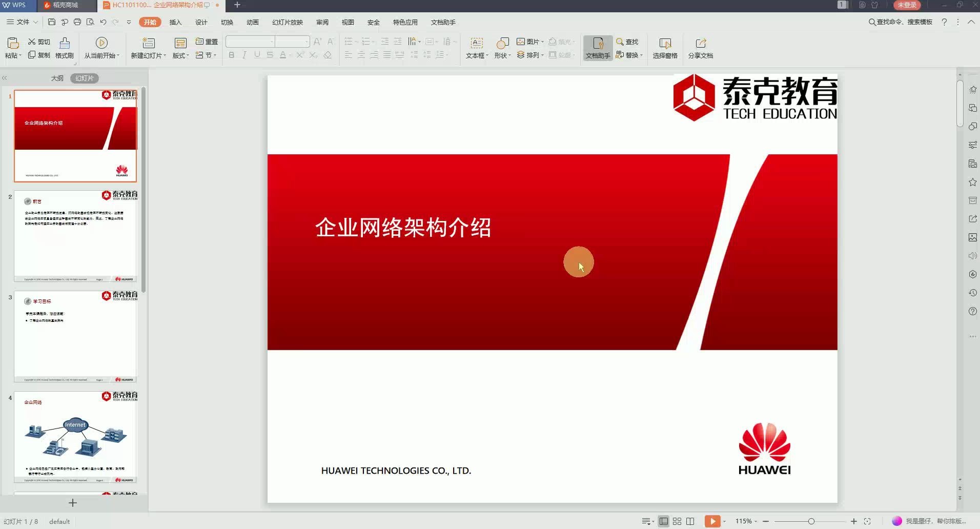980x529 pixels.
Task: Open the 115% zoom level dropdown
Action: tap(746, 521)
